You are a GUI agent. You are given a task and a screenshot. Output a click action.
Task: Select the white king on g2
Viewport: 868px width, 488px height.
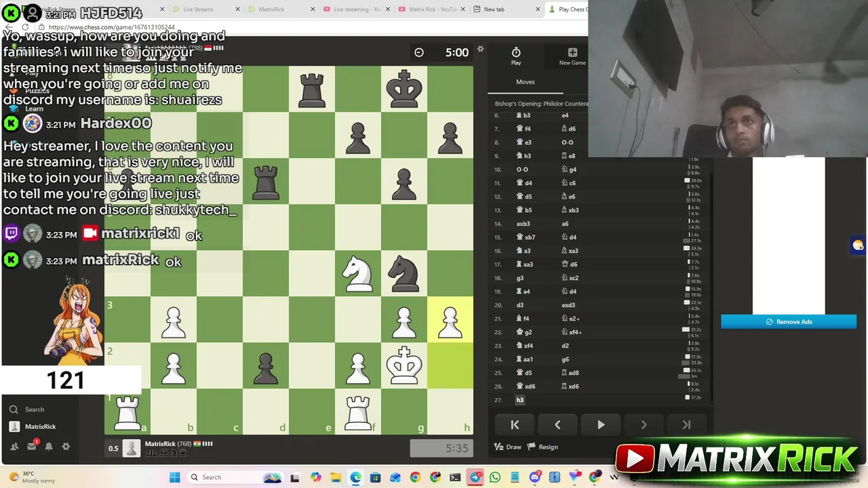coord(404,366)
